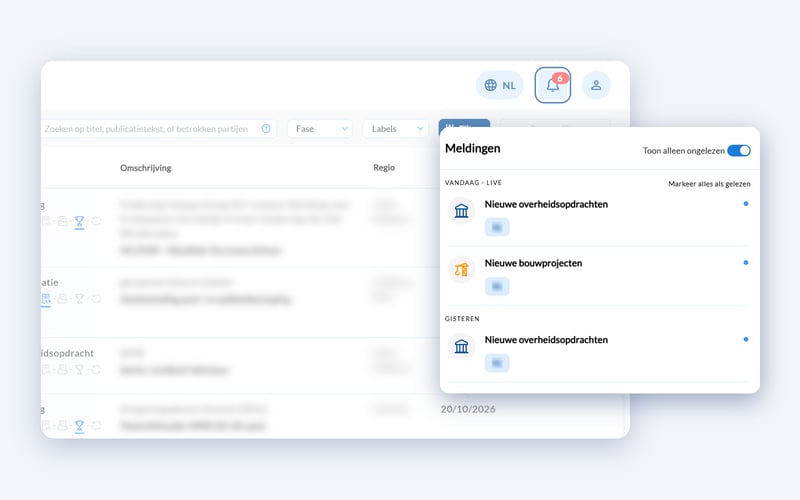Screen dimensions: 800x500
Task: Click the highlighted trophy icon in top table row
Action: pyautogui.click(x=79, y=221)
